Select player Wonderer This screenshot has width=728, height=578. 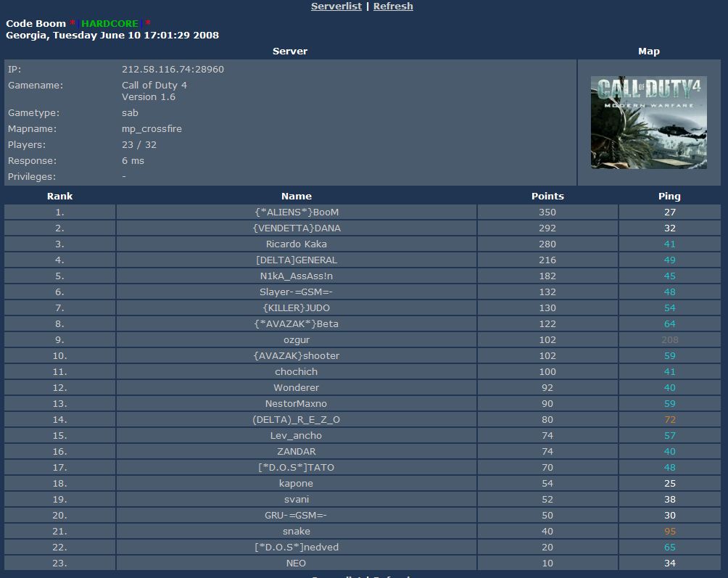coord(297,388)
